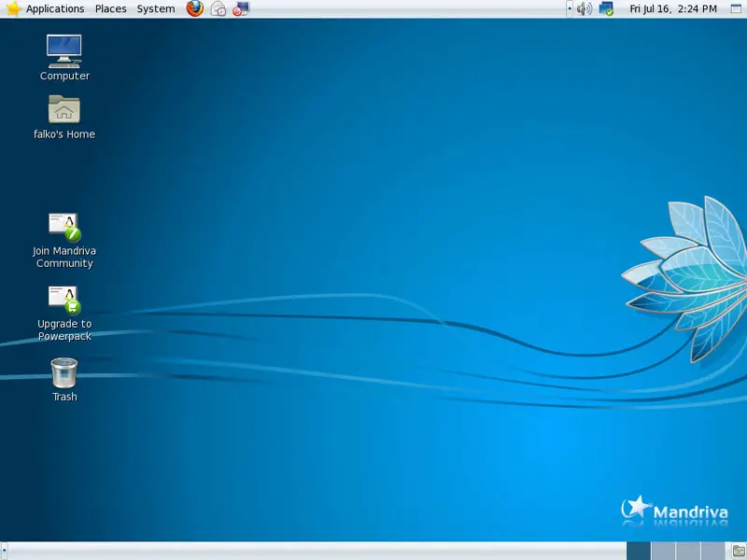Select the falko's Home folder icon
This screenshot has height=560, width=747.
click(x=64, y=109)
